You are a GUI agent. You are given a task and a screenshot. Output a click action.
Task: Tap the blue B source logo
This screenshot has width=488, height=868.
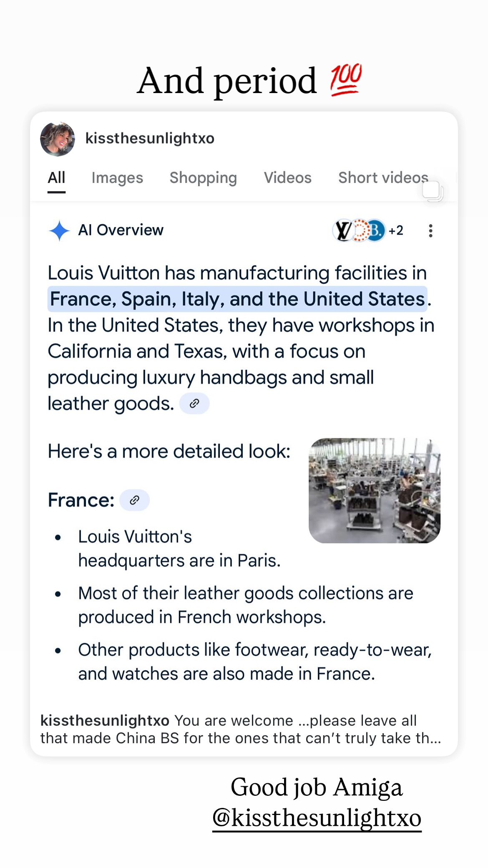click(375, 230)
